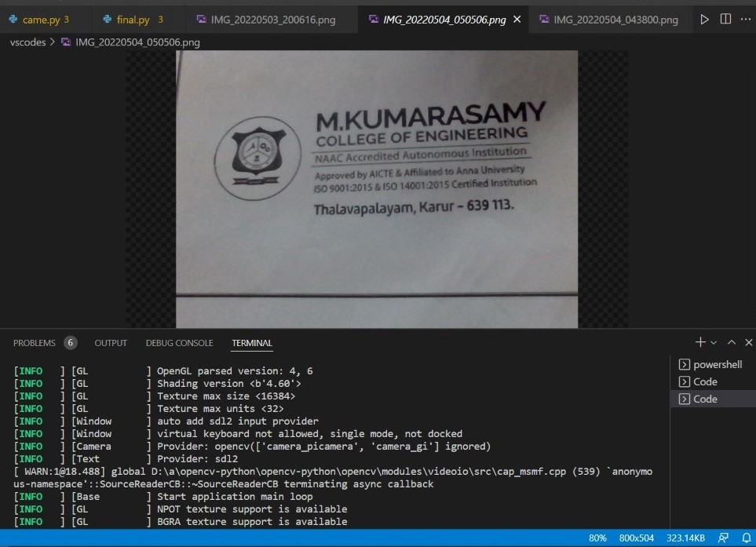Image resolution: width=756 pixels, height=547 pixels.
Task: Create a new terminal with the plus icon
Action: tap(700, 342)
